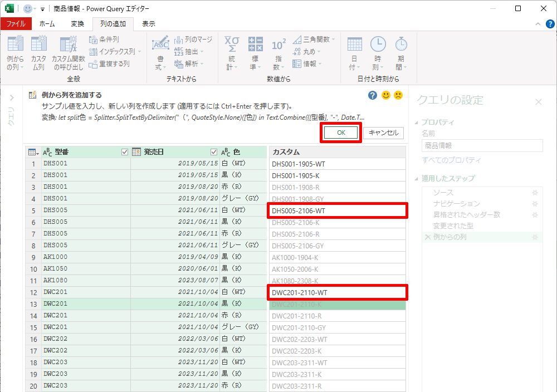
Task: Expand the クエリ pane with the chevron
Action: point(11,98)
